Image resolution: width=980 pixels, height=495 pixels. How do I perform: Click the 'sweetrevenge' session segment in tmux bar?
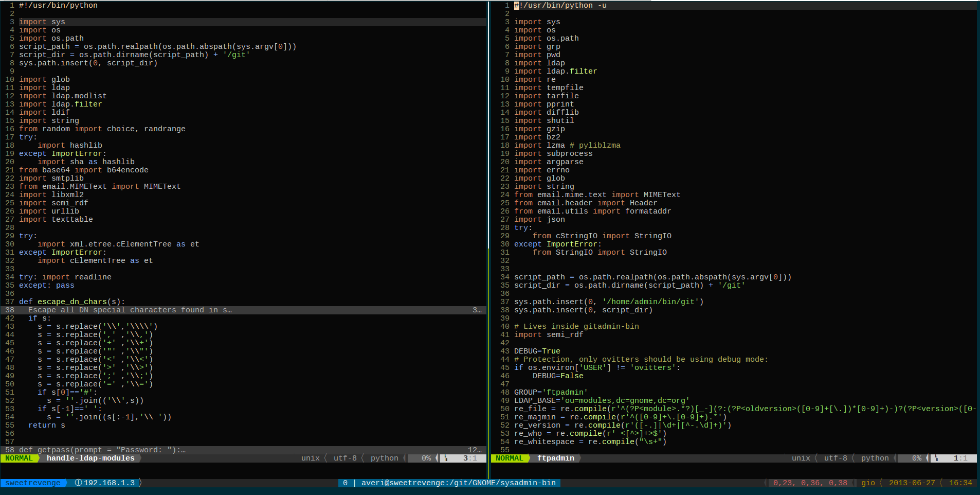click(x=33, y=483)
